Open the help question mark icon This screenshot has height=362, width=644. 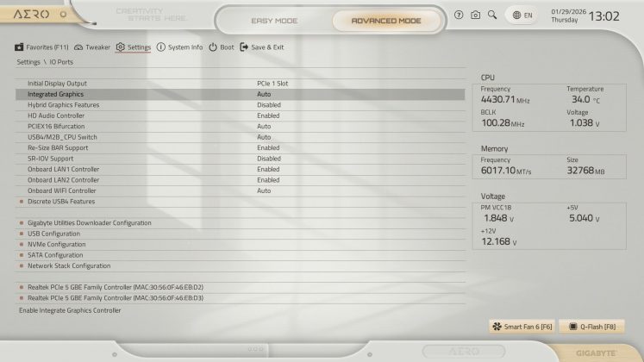[x=459, y=16]
